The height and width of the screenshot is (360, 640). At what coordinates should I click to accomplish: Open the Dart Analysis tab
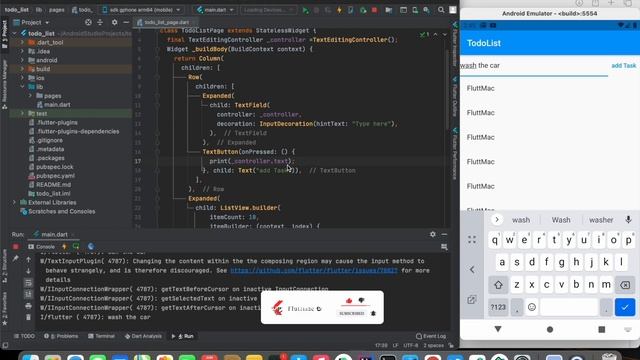coord(143,336)
